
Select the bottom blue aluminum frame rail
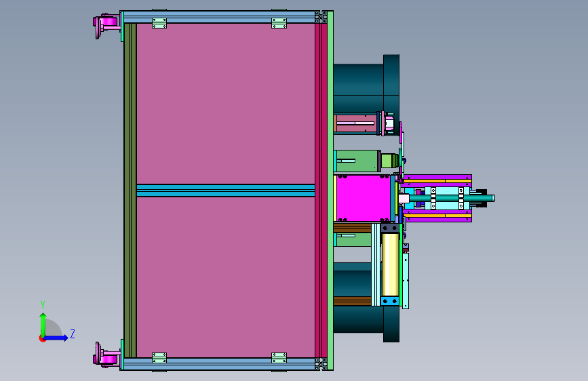click(219, 364)
